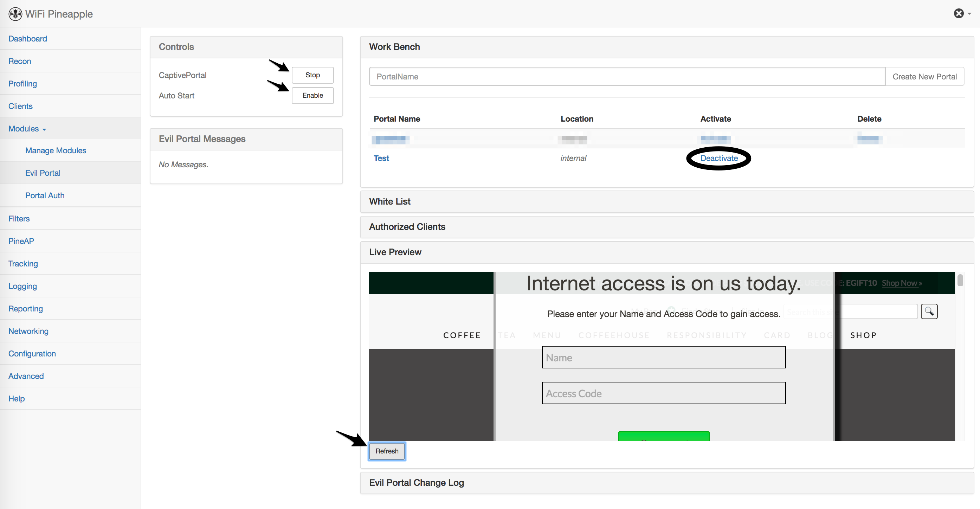Click the COFFEE nav item in preview
The height and width of the screenshot is (509, 980).
point(462,335)
